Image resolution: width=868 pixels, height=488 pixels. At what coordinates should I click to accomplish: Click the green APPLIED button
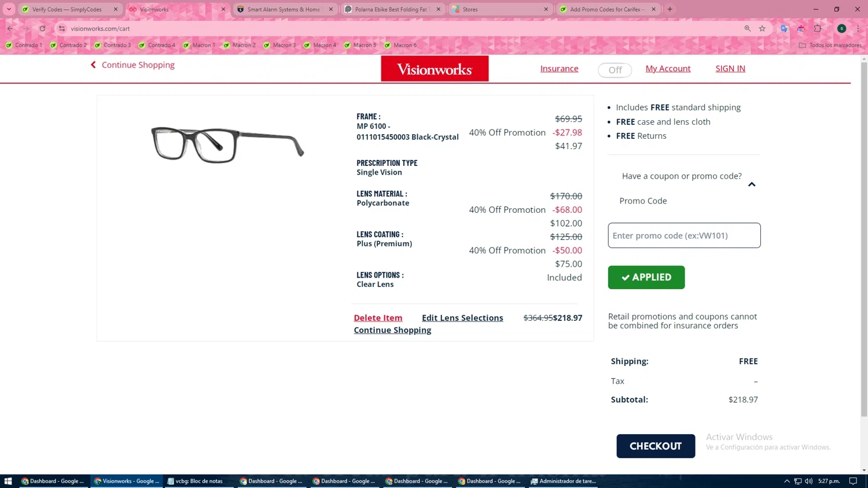(x=646, y=278)
